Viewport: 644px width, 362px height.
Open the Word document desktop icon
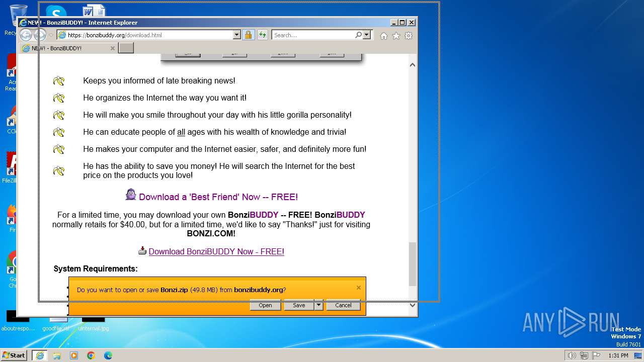tap(94, 11)
